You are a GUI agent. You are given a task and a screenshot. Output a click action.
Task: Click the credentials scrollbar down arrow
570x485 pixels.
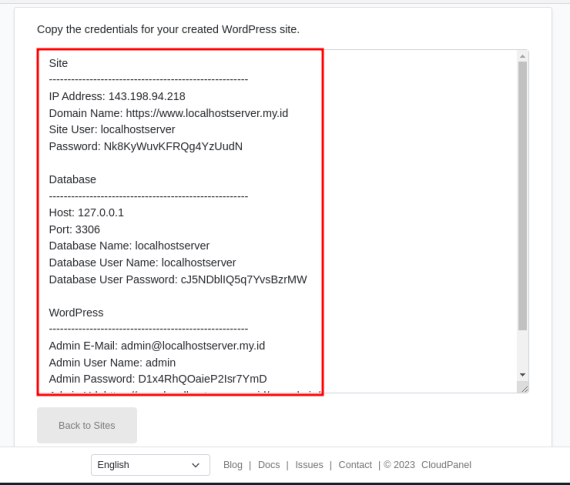(x=522, y=375)
